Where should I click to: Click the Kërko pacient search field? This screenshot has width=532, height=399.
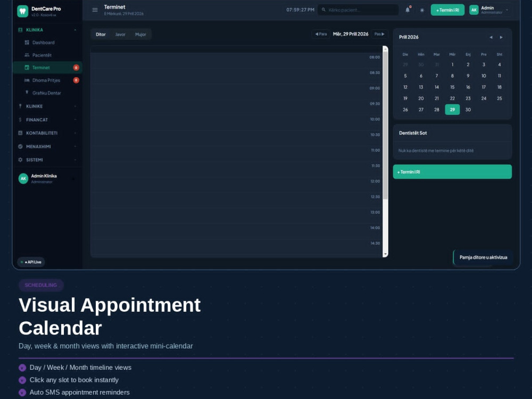pyautogui.click(x=358, y=10)
